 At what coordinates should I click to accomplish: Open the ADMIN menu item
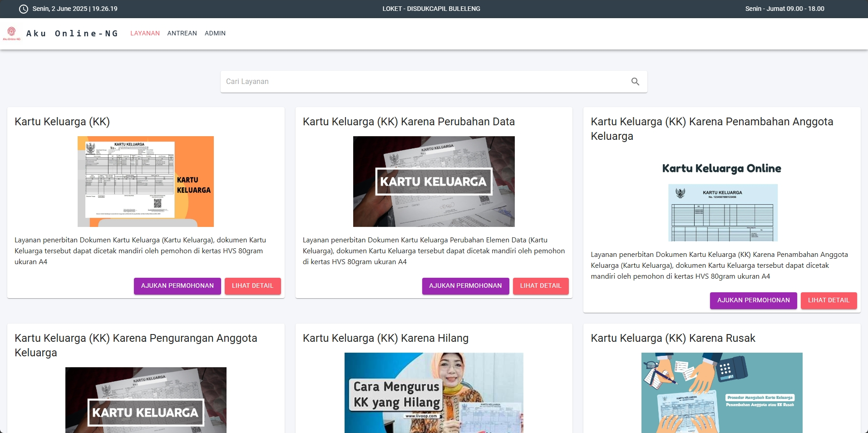tap(215, 34)
